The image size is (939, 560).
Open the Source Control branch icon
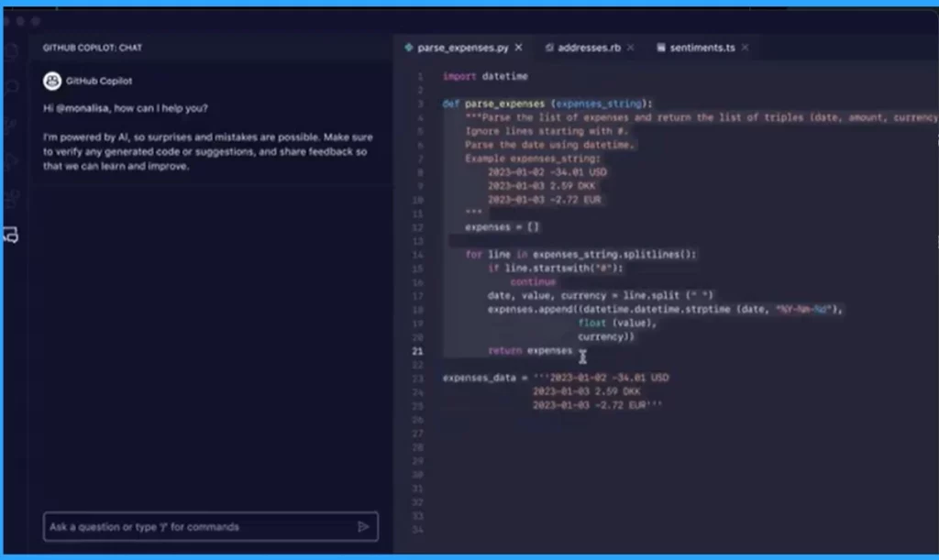coord(11,125)
